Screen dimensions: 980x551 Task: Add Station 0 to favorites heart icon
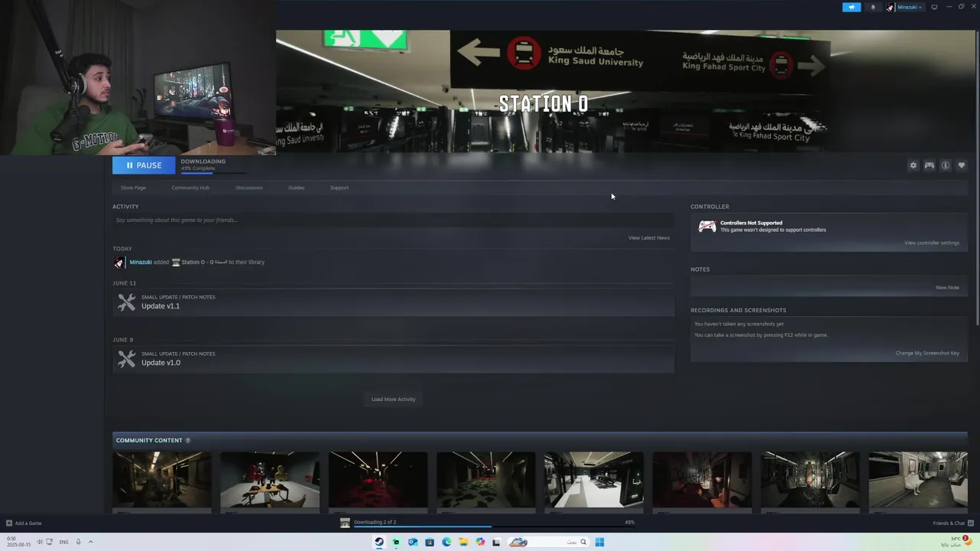point(962,165)
